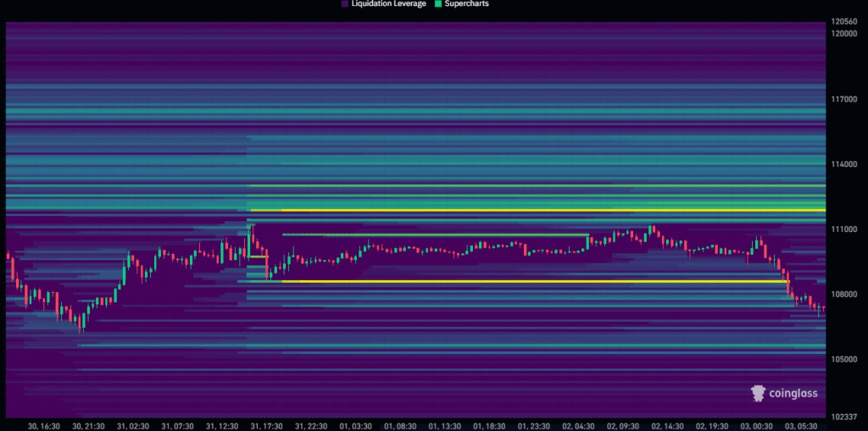Click the bright yellow line near 112000
Screen dimensions: 868x431
[551, 210]
